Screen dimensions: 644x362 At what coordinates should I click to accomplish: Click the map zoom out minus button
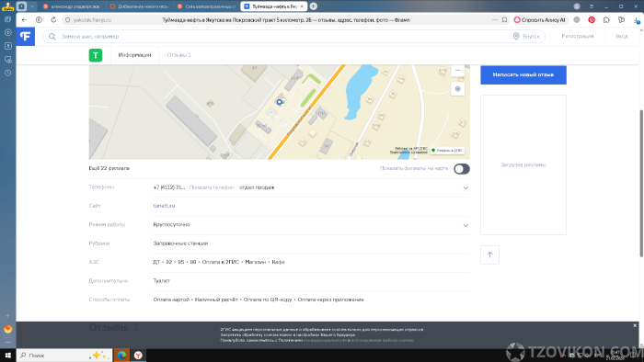(457, 71)
